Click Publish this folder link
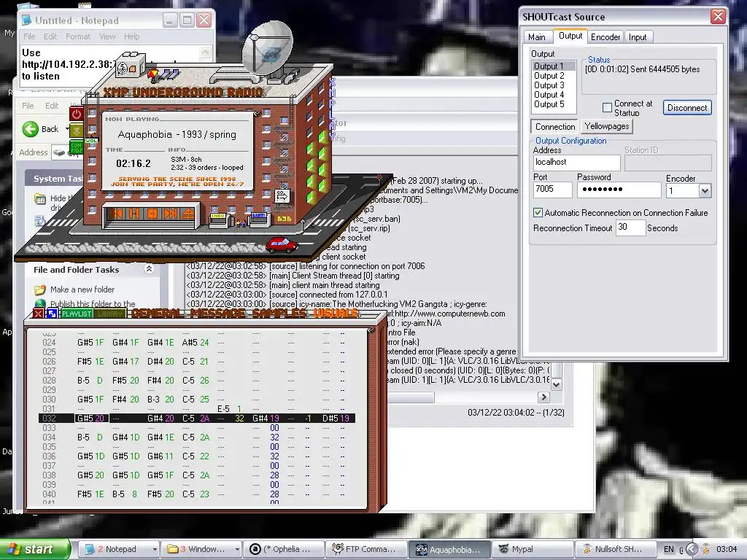The height and width of the screenshot is (560, 747). click(93, 304)
